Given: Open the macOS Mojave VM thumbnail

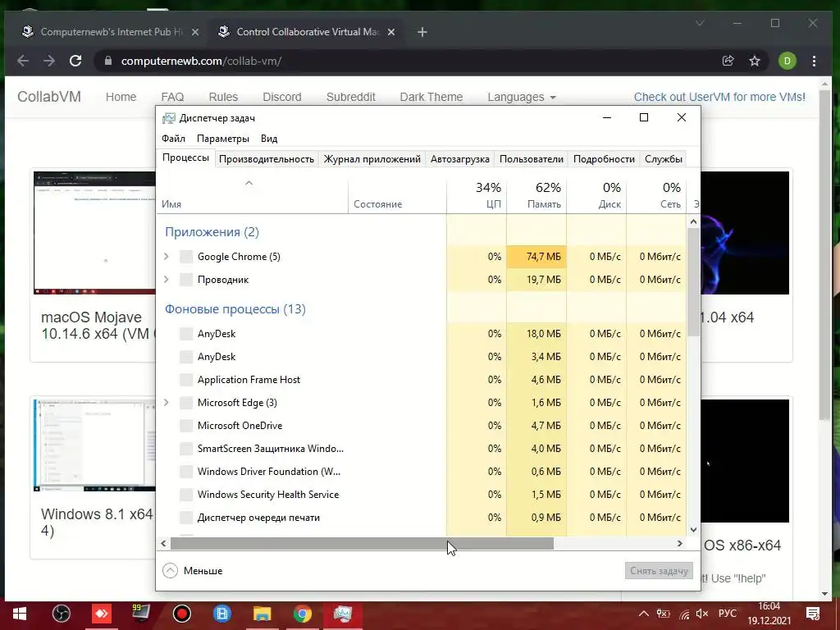Looking at the screenshot, I should click(x=94, y=232).
